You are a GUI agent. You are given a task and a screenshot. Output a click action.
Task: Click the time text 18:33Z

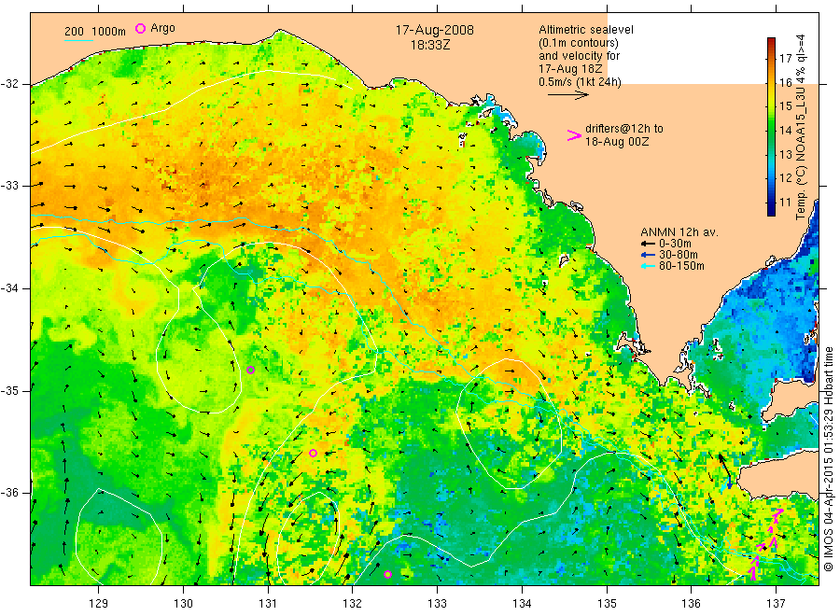(x=430, y=45)
